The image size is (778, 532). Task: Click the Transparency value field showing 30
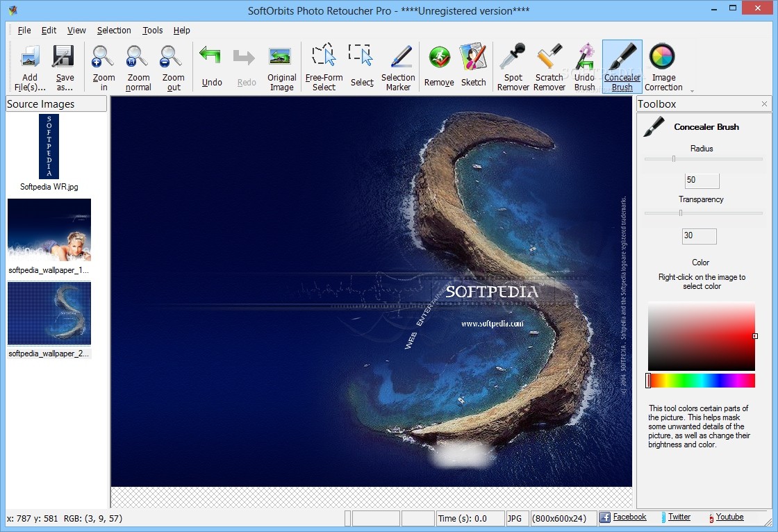point(699,236)
